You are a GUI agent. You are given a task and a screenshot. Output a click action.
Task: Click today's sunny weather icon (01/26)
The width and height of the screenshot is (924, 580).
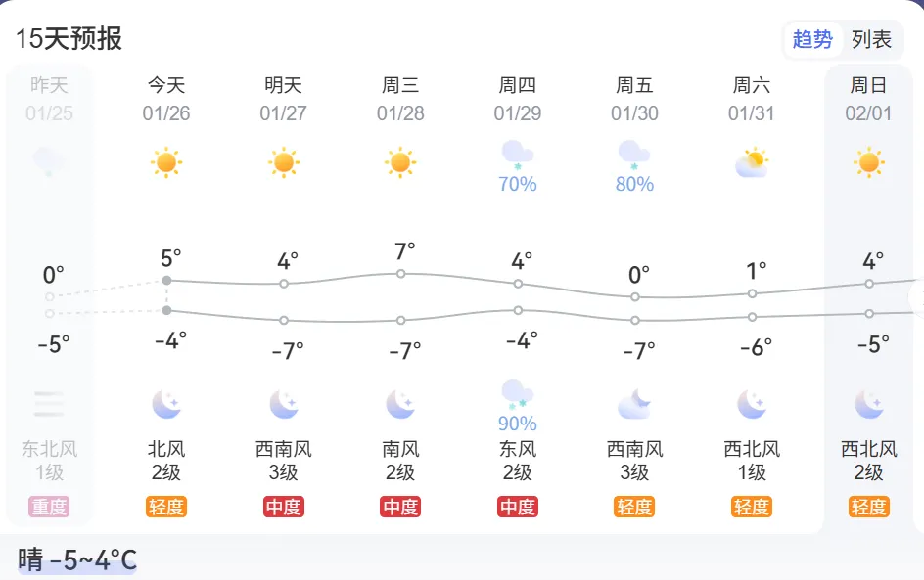click(166, 161)
